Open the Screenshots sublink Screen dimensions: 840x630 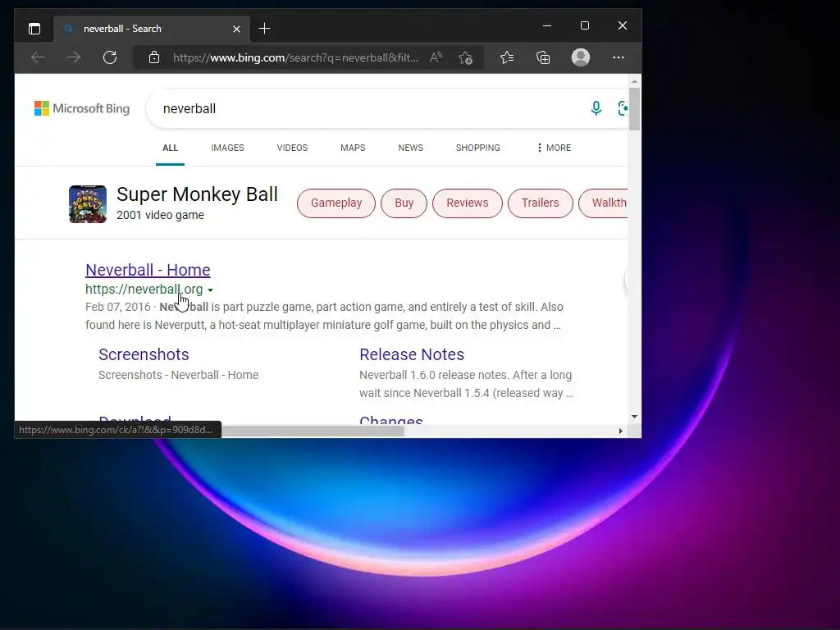point(144,354)
